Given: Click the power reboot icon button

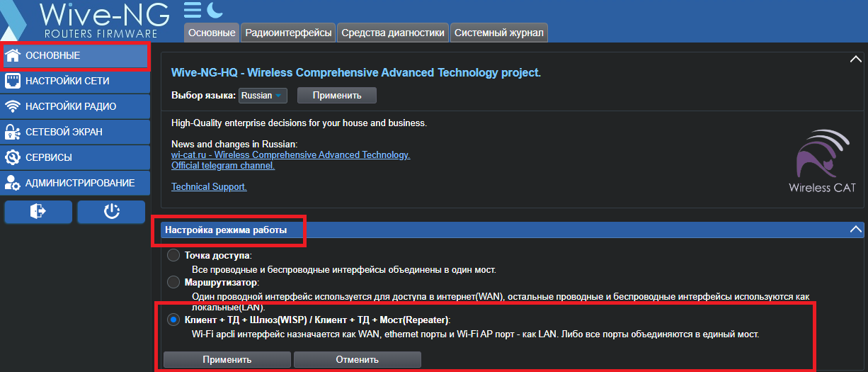Looking at the screenshot, I should [112, 211].
